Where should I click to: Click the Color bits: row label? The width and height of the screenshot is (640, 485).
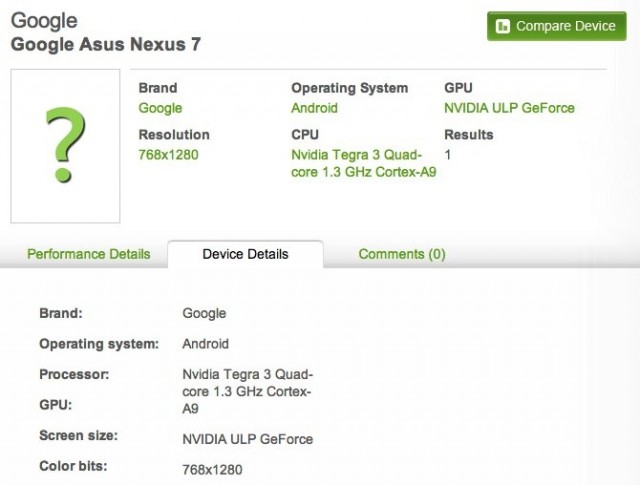(x=73, y=466)
